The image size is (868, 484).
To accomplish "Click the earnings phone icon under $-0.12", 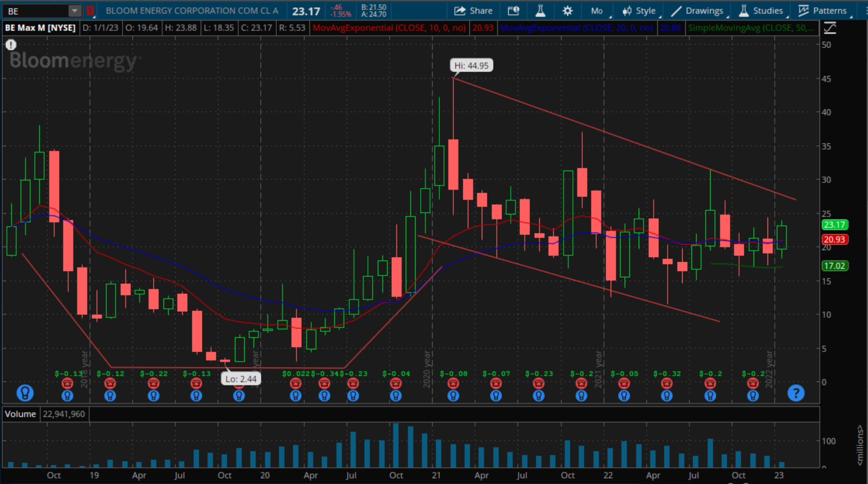I will [110, 383].
